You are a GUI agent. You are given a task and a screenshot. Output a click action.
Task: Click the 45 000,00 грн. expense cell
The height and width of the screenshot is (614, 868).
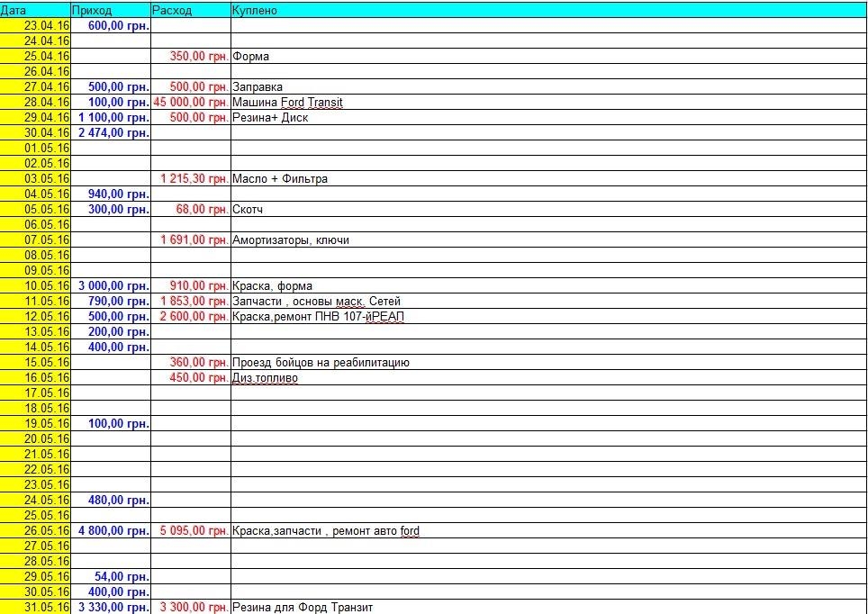(x=191, y=102)
